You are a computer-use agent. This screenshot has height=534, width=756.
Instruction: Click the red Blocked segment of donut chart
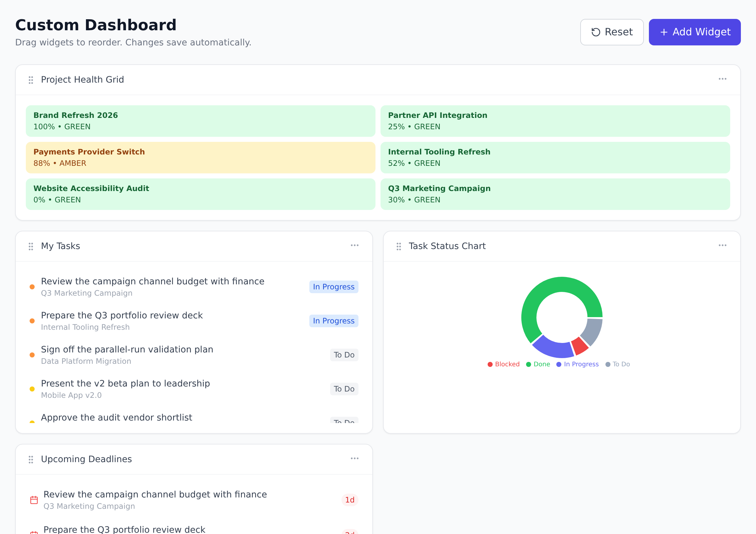pyautogui.click(x=580, y=346)
